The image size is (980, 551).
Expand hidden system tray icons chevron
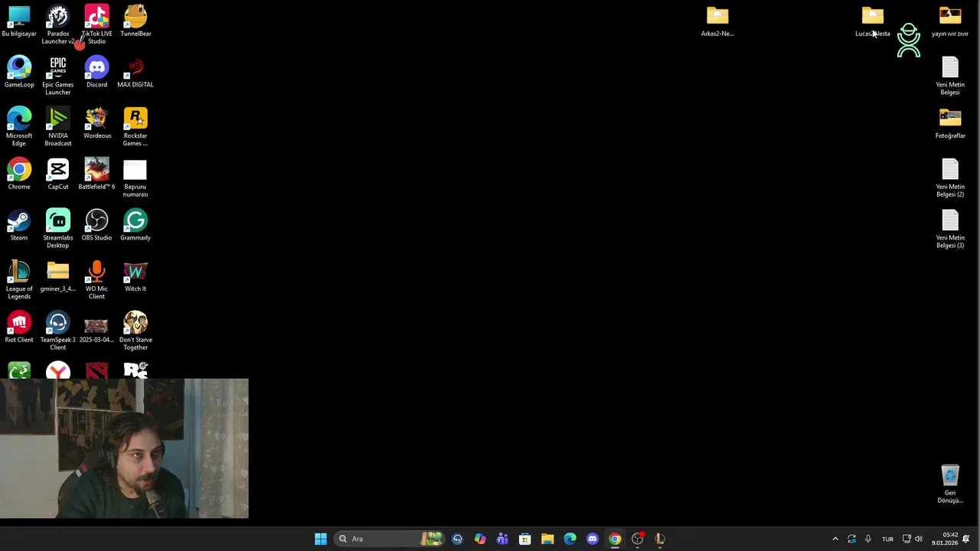click(835, 539)
